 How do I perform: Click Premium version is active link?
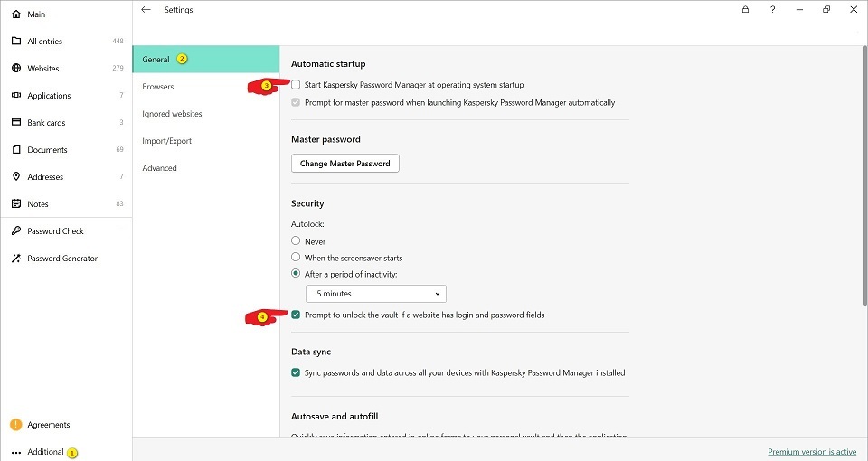click(x=812, y=452)
